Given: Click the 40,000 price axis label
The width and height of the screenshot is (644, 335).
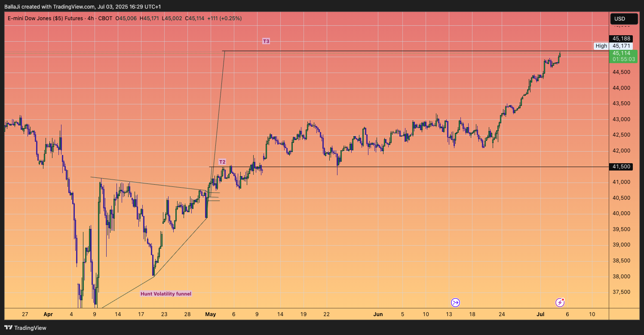Looking at the screenshot, I should 621,213.
